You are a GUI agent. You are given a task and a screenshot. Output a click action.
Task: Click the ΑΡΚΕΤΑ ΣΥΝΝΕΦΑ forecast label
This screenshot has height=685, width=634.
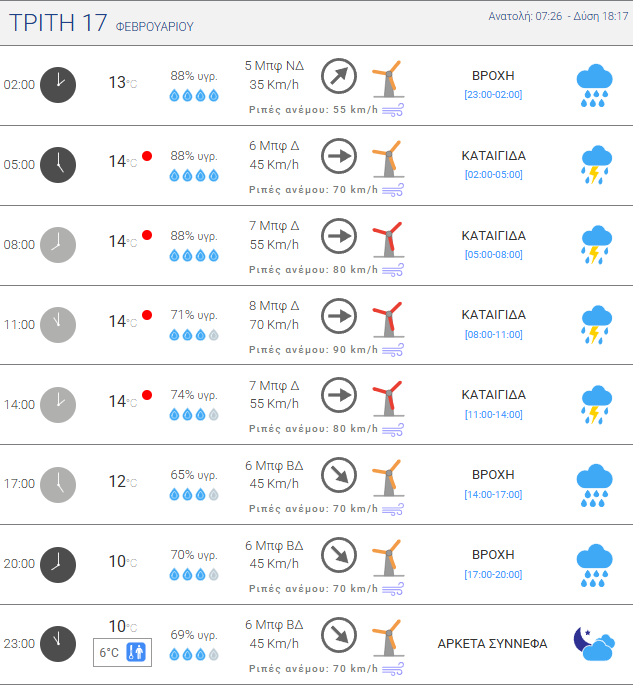pyautogui.click(x=492, y=643)
